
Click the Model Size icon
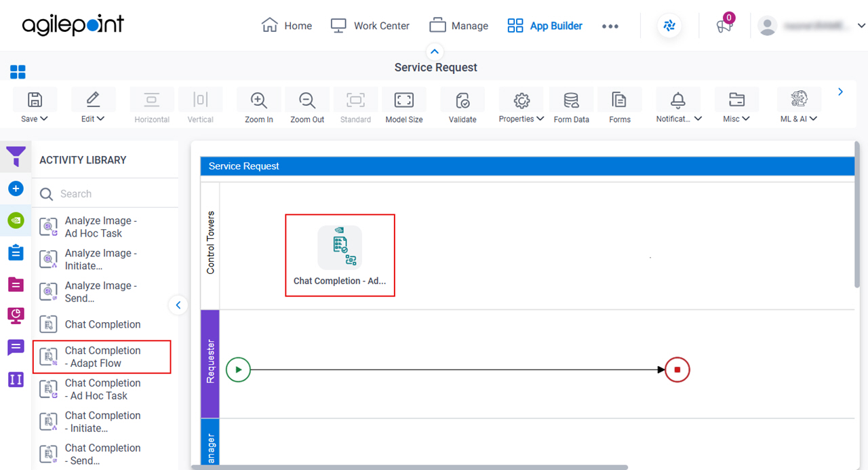coord(404,100)
